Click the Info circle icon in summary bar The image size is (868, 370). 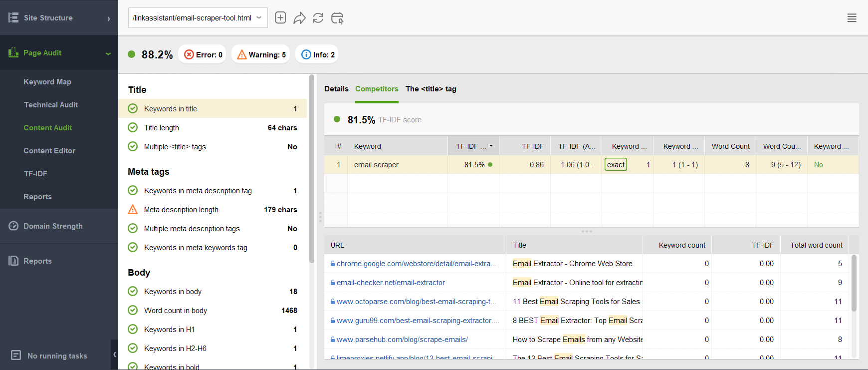(306, 54)
